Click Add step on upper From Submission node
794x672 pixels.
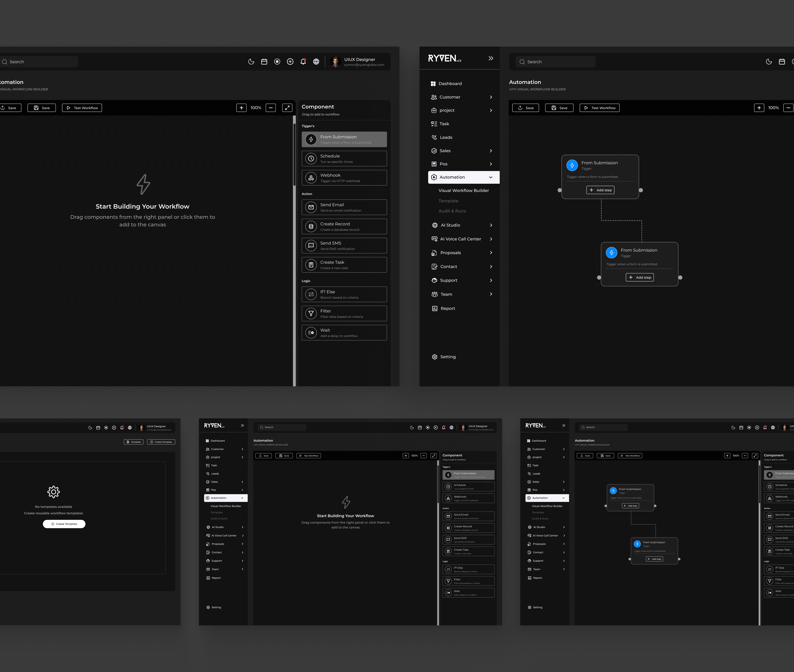tap(601, 190)
